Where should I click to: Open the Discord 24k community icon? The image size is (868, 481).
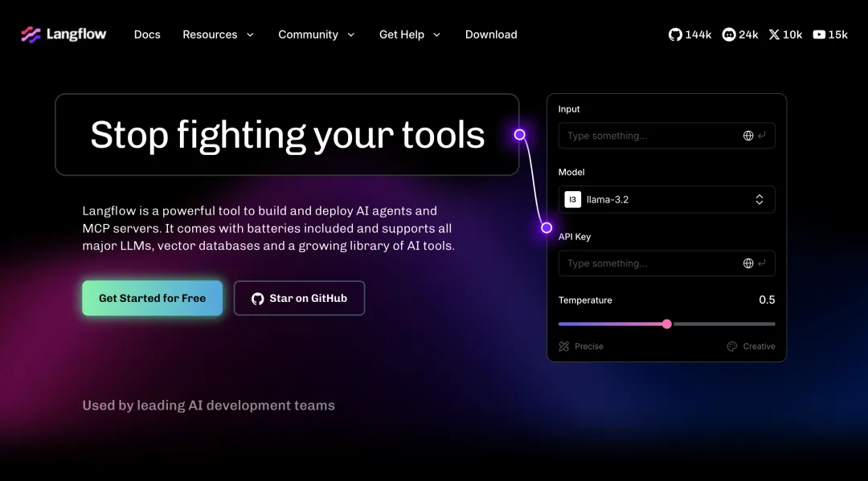pyautogui.click(x=729, y=35)
